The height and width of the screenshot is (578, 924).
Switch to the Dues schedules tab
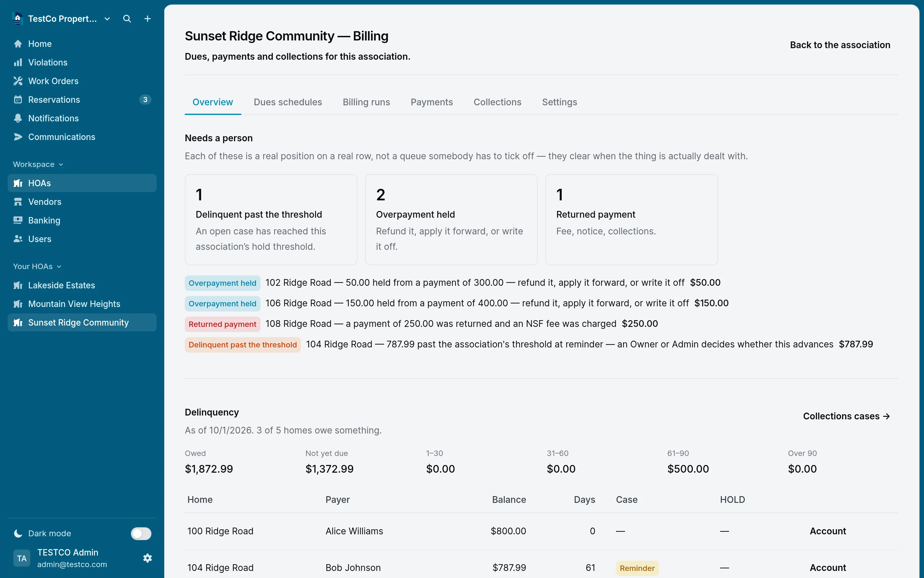[288, 102]
